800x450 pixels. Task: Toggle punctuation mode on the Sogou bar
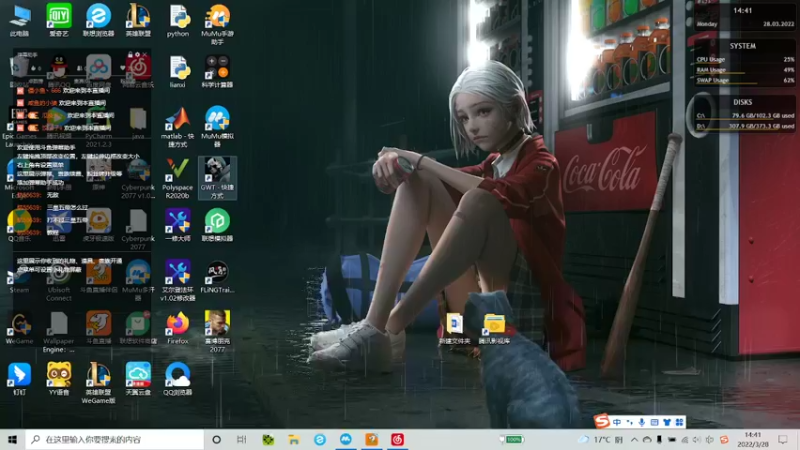pyautogui.click(x=630, y=422)
